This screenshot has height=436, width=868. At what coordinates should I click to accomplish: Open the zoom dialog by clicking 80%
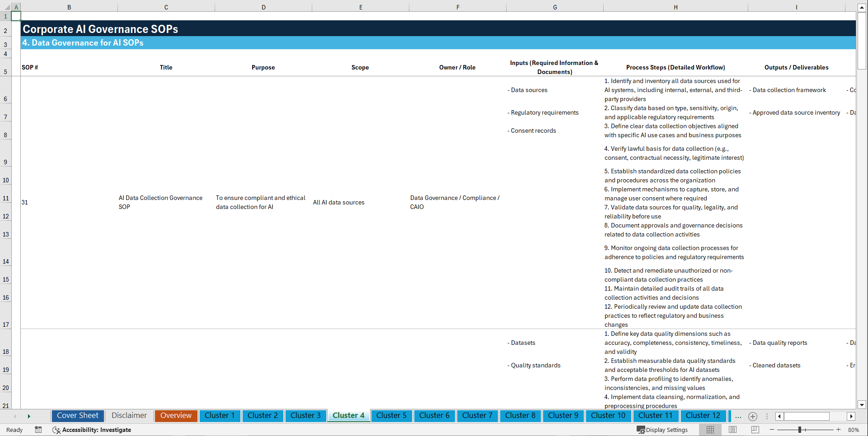click(x=854, y=430)
